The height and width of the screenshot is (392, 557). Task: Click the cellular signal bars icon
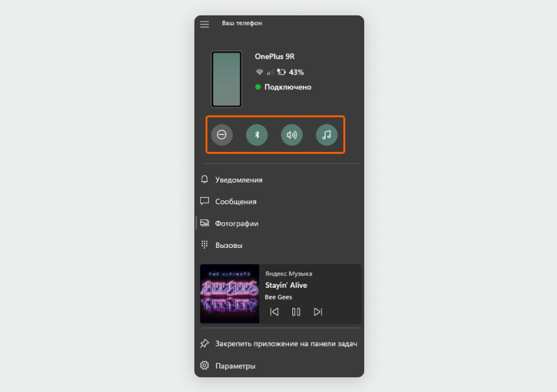click(270, 72)
